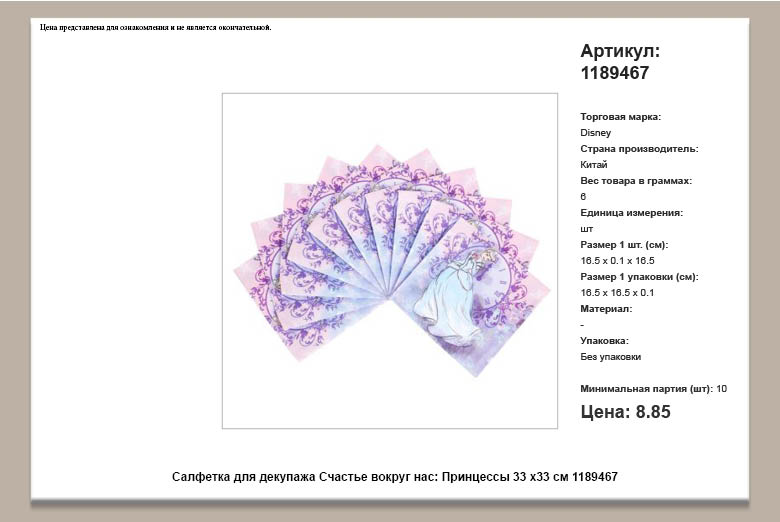
Task: Click the 'Размер 1 упаковки (см):' label
Action: [x=639, y=277]
